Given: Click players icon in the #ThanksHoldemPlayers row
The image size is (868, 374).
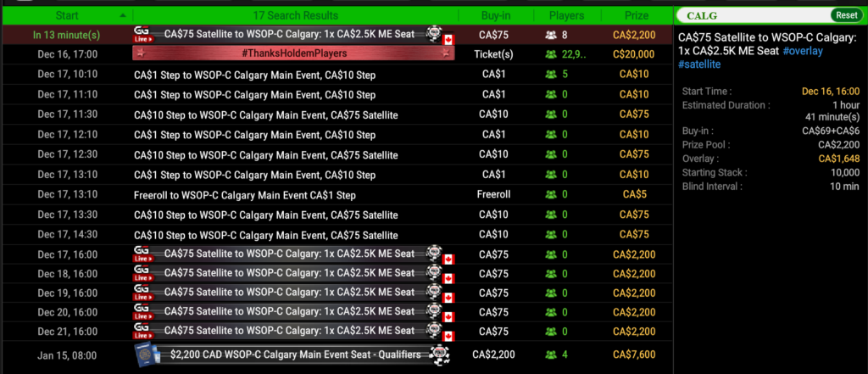Looking at the screenshot, I should coord(552,54).
